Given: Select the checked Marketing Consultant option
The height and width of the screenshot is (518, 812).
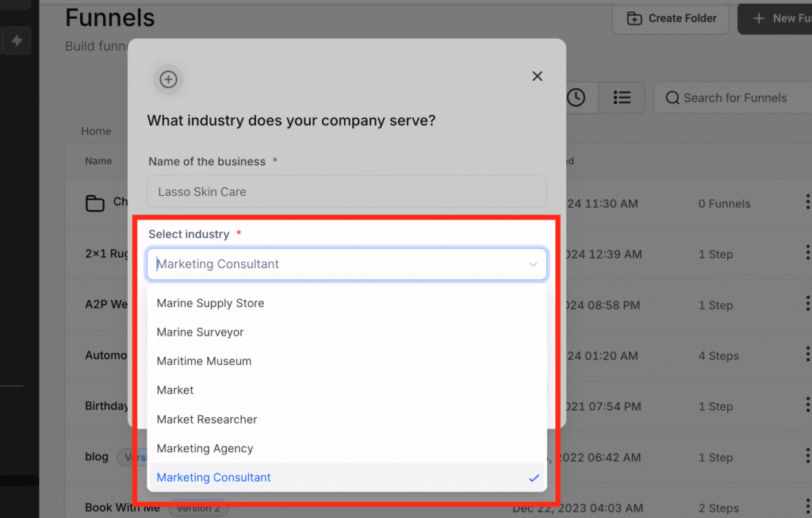Looking at the screenshot, I should [214, 478].
